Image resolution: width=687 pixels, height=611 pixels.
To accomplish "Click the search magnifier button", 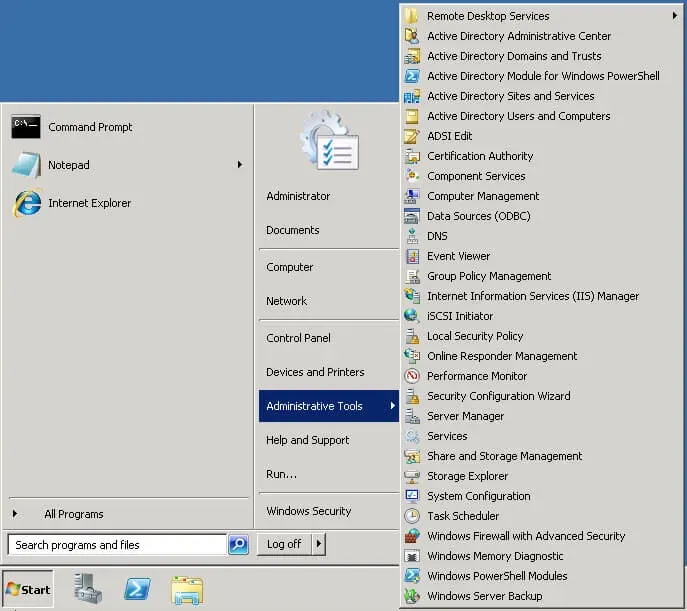I will point(239,544).
